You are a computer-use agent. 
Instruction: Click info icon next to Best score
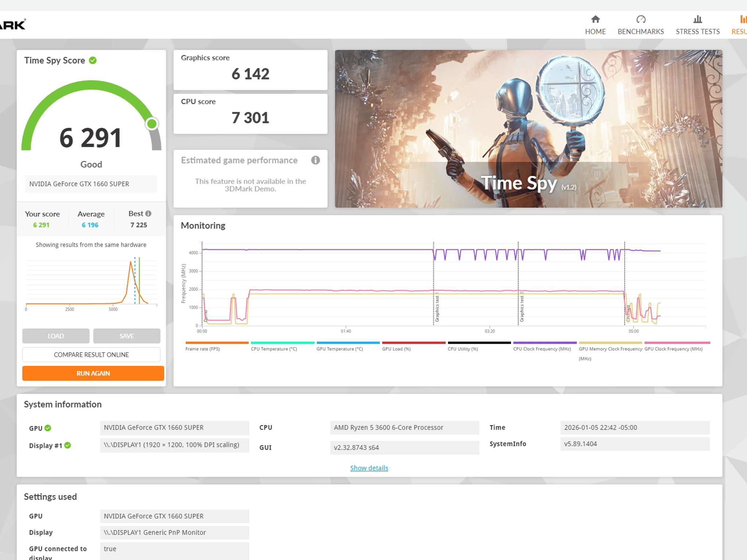[x=148, y=214]
